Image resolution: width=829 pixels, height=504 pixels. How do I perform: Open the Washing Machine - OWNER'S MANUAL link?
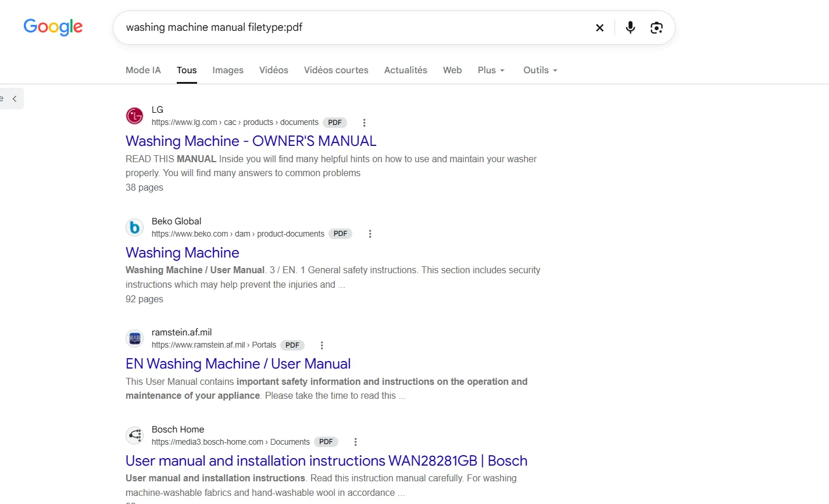tap(251, 141)
